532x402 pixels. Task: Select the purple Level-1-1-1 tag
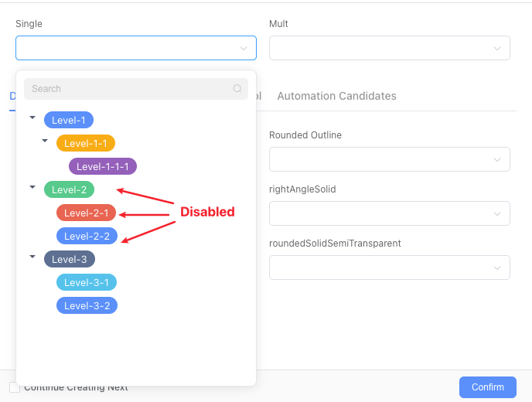pos(103,166)
